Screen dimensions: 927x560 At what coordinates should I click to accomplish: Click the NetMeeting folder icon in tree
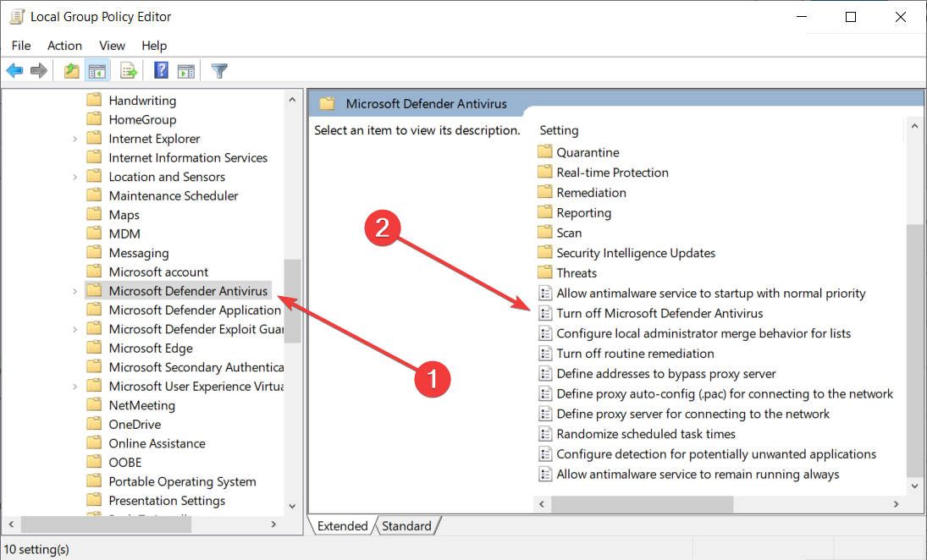pyautogui.click(x=94, y=404)
